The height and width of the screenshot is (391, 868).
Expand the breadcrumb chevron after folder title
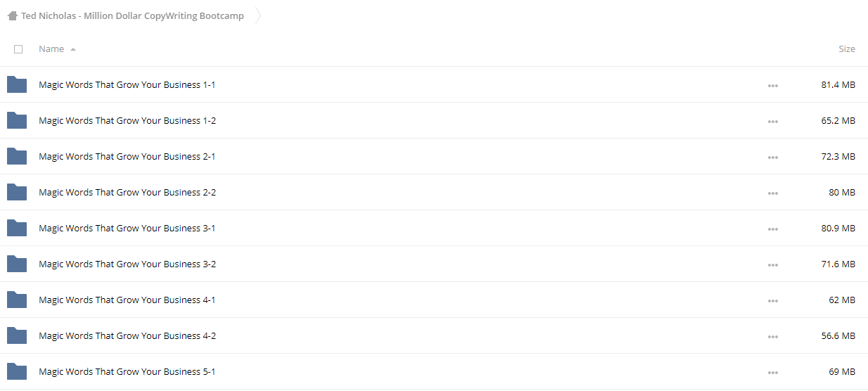(x=257, y=15)
